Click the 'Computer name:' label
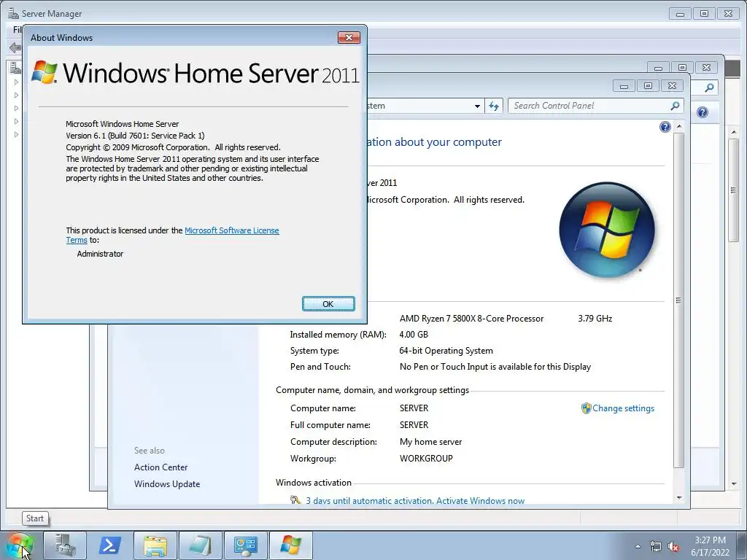 (323, 408)
